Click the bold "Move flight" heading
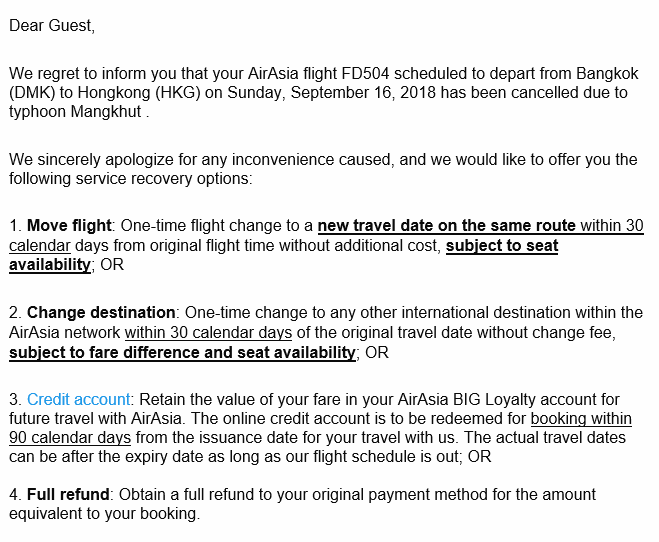Screen dimensions: 659x542 click(68, 227)
